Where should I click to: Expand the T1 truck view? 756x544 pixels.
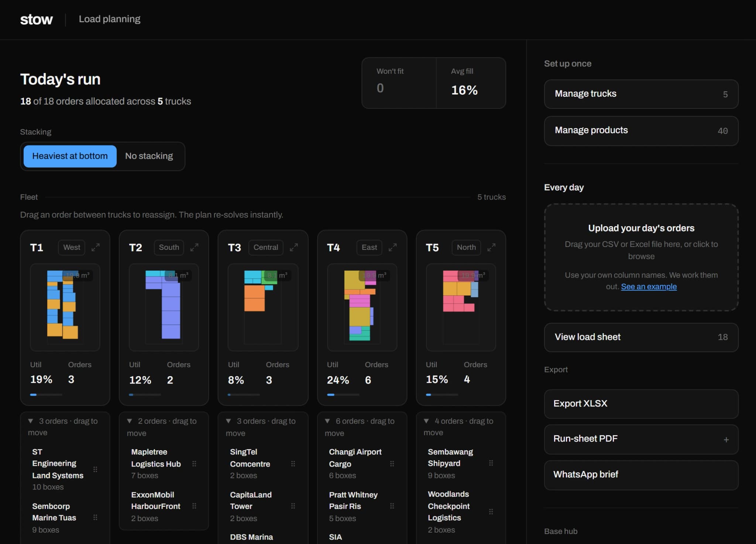[x=96, y=247]
